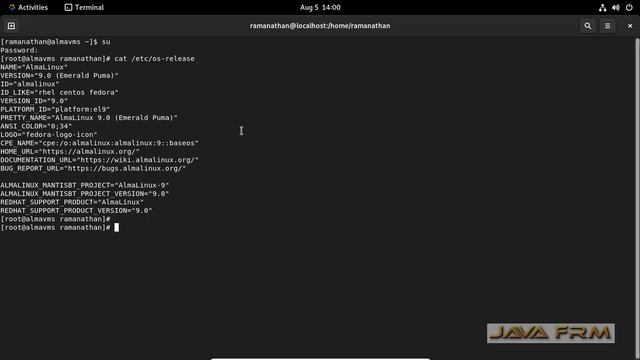Image resolution: width=640 pixels, height=360 pixels.
Task: Click the ID="almalinux" line
Action: (30, 84)
